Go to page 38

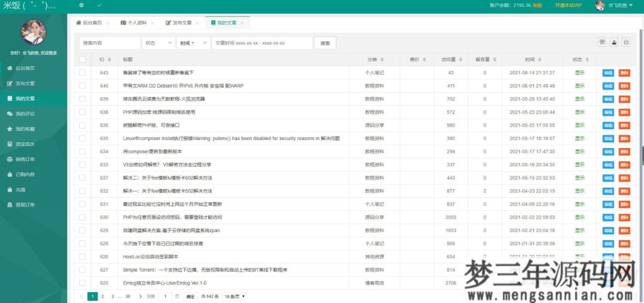click(x=128, y=296)
